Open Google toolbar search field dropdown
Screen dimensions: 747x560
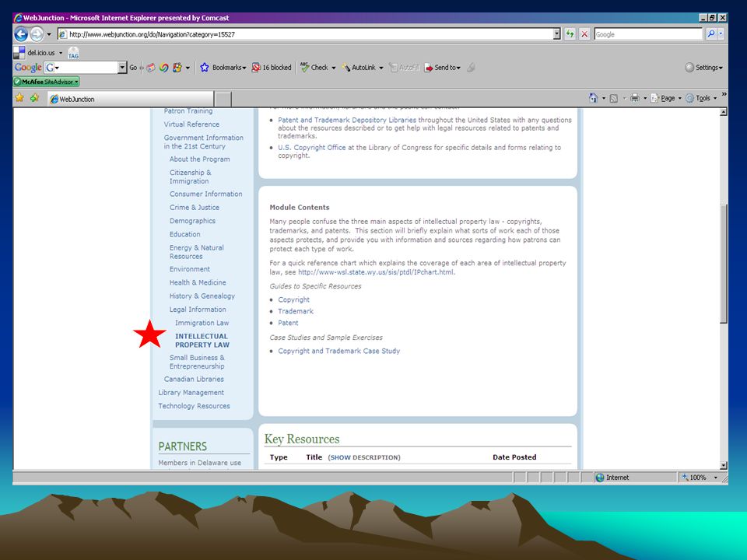122,68
